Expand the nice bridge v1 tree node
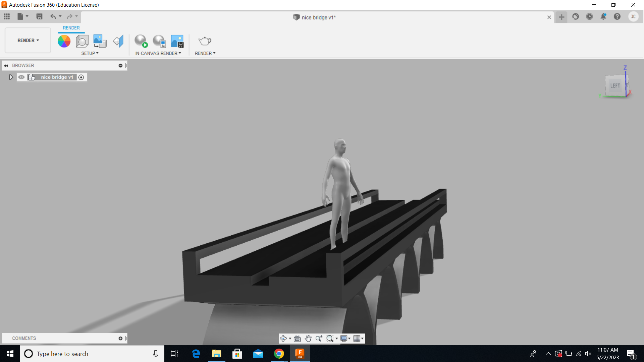 tap(11, 77)
